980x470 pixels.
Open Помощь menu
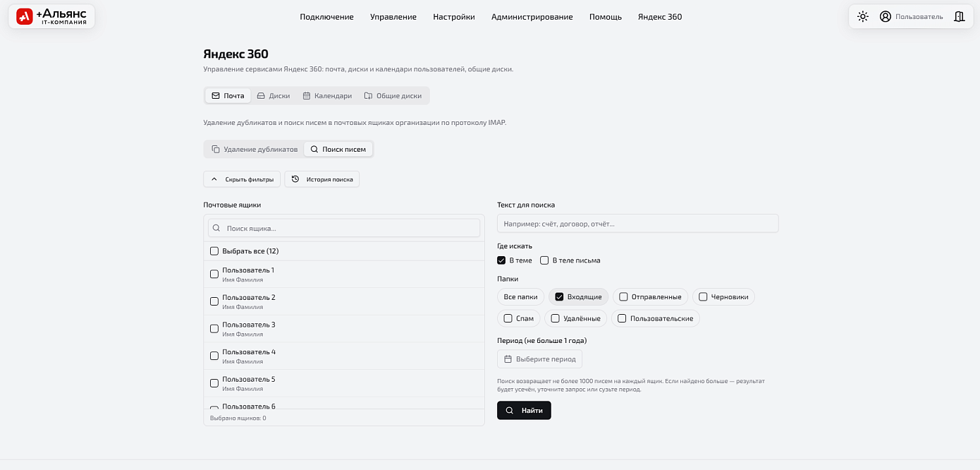(x=606, y=17)
